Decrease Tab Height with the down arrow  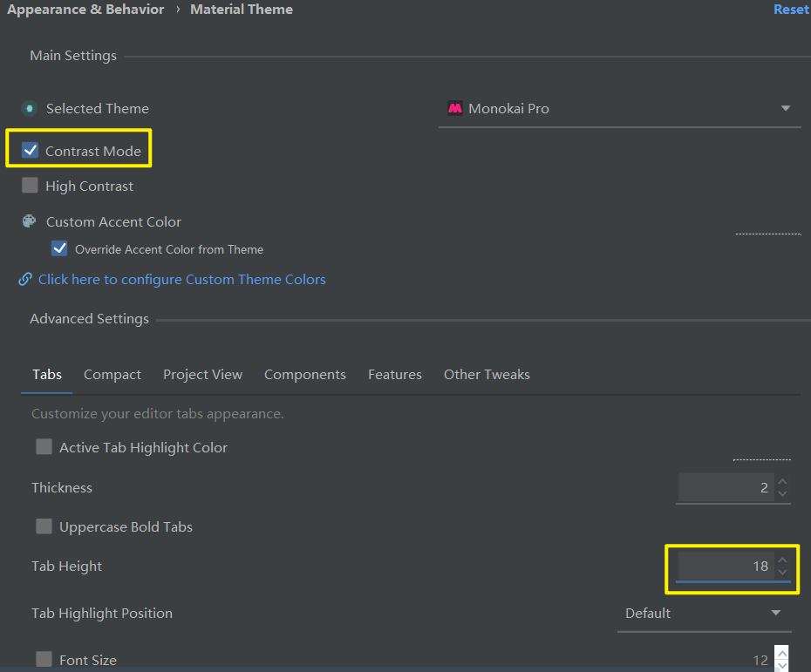(782, 573)
